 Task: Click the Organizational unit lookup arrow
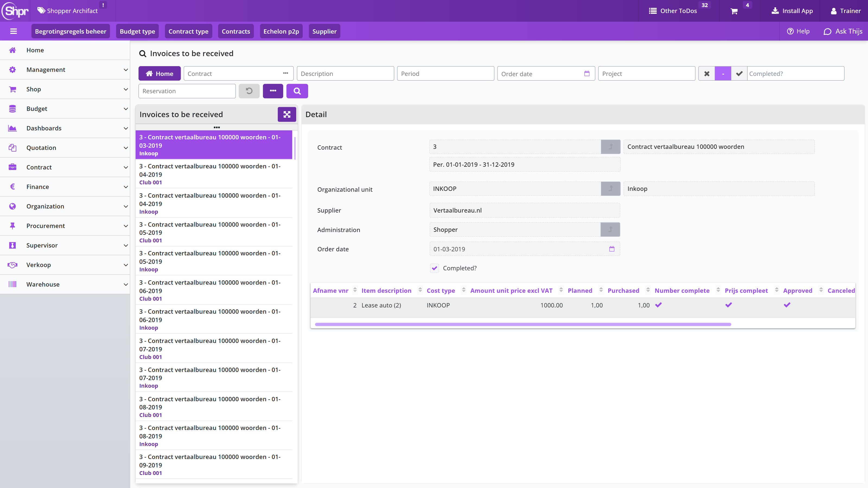pos(610,189)
